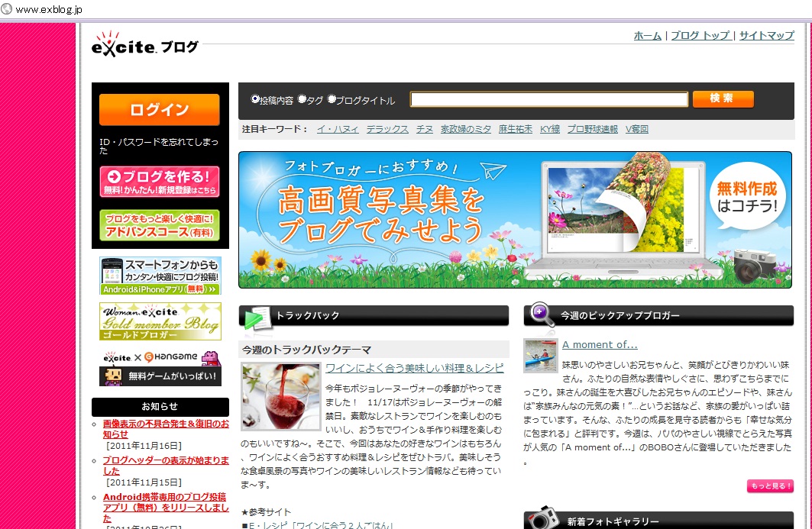Open Android携帯専用のブログ投稿アプリ notice
Screen dimensions: 812x529
[x=166, y=508]
